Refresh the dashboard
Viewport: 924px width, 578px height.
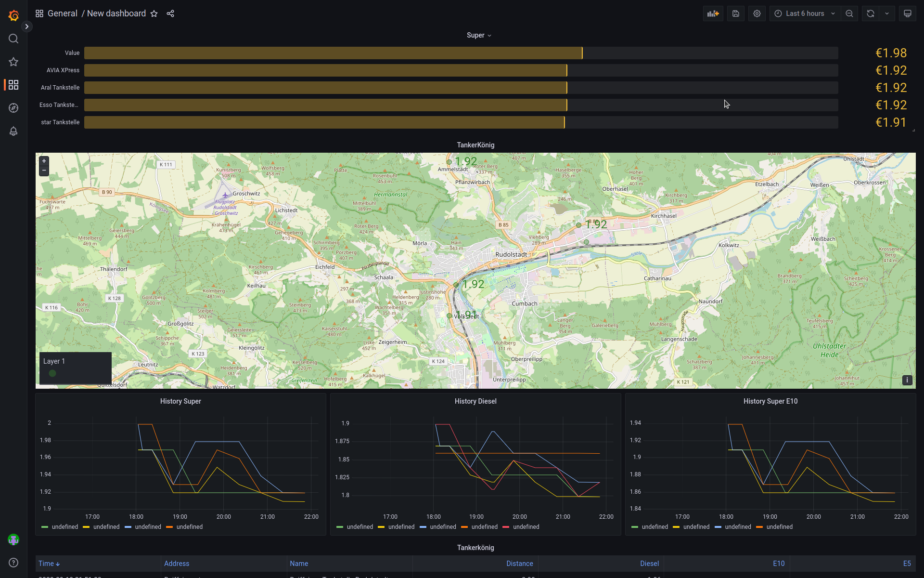pyautogui.click(x=871, y=13)
